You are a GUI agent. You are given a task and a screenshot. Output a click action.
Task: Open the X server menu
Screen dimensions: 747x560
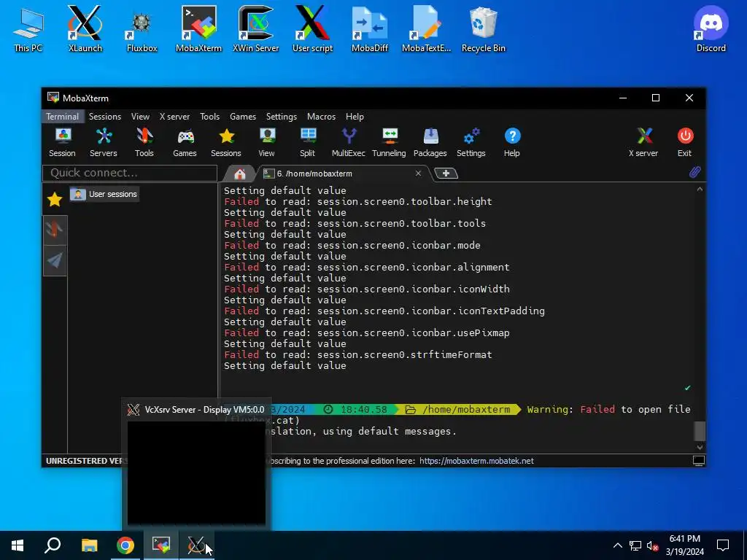coord(174,116)
